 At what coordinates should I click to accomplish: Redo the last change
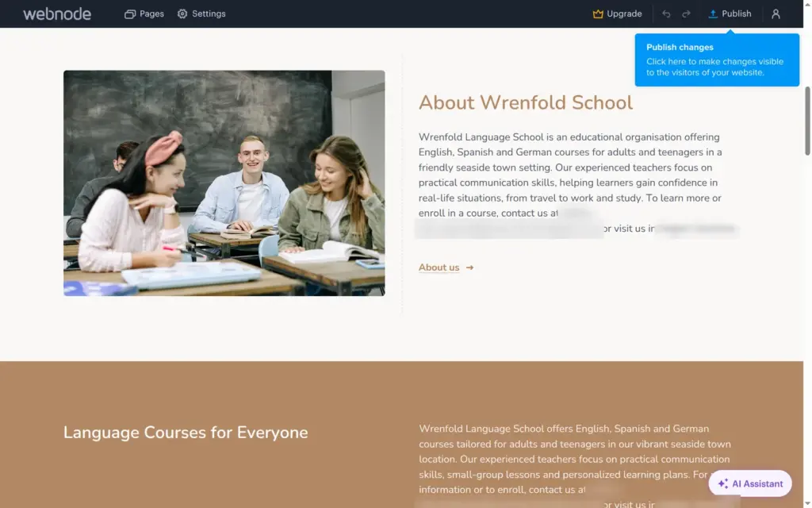click(686, 14)
